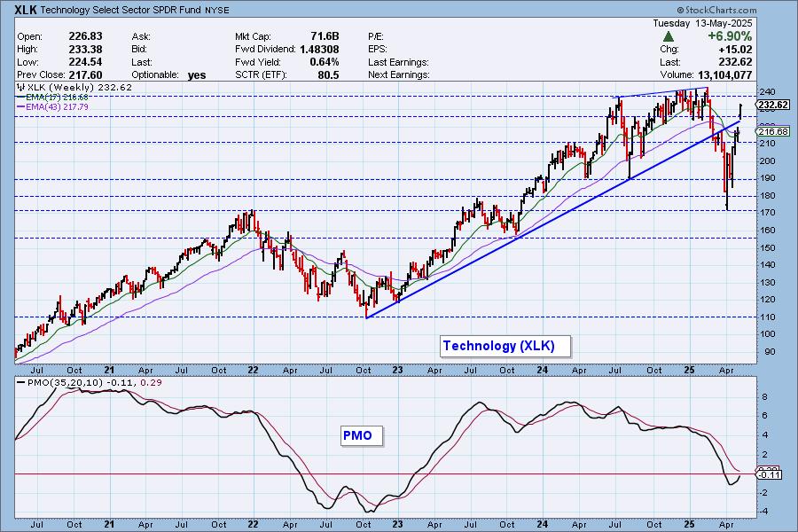Screen dimensions: 798x532
Task: Click the Last value 232.62 in header
Action: pos(735,62)
